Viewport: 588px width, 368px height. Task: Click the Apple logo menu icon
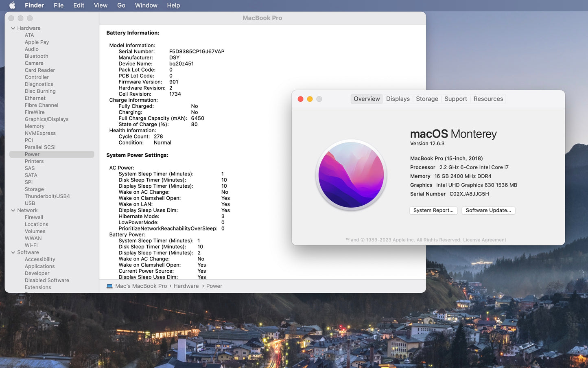[12, 5]
